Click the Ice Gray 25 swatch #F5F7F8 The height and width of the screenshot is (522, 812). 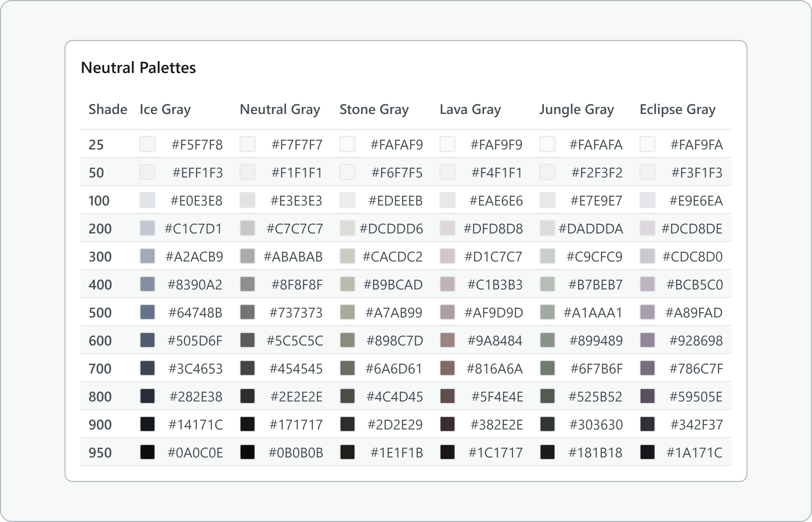(x=147, y=144)
